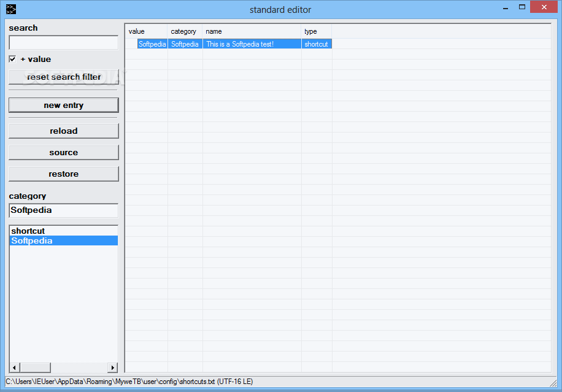Screen dimensions: 562x392
Task: Select shortcut in the category list
Action: pos(64,231)
